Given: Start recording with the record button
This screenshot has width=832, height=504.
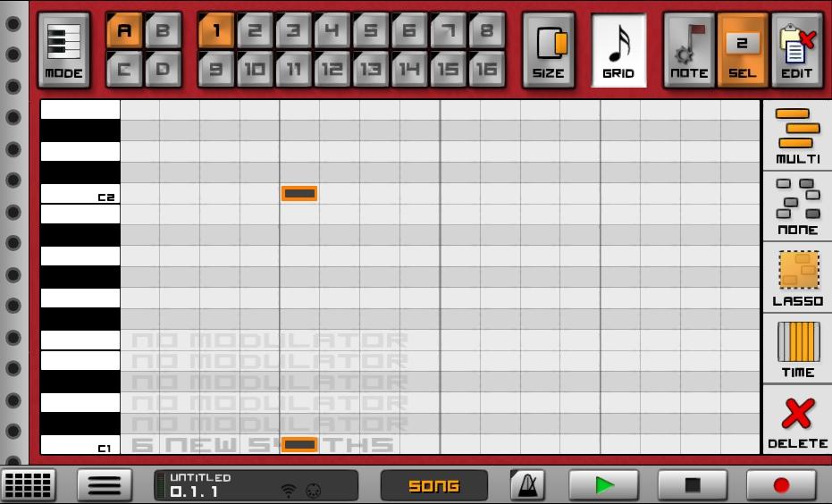Looking at the screenshot, I should (x=781, y=484).
